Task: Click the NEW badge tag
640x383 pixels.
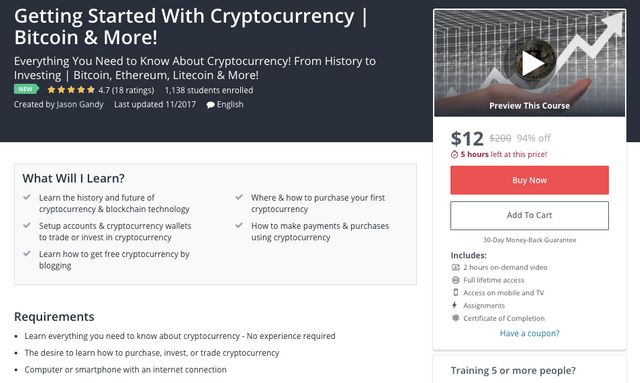Action: [26, 89]
